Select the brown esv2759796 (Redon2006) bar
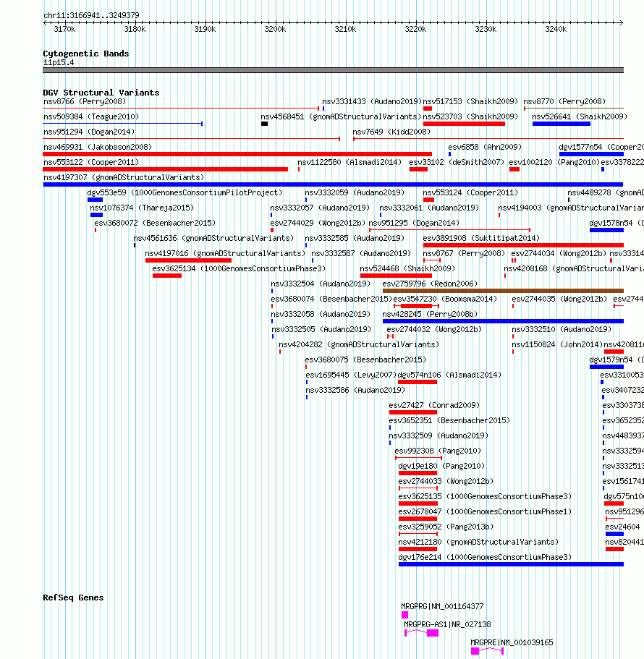 coord(503,291)
